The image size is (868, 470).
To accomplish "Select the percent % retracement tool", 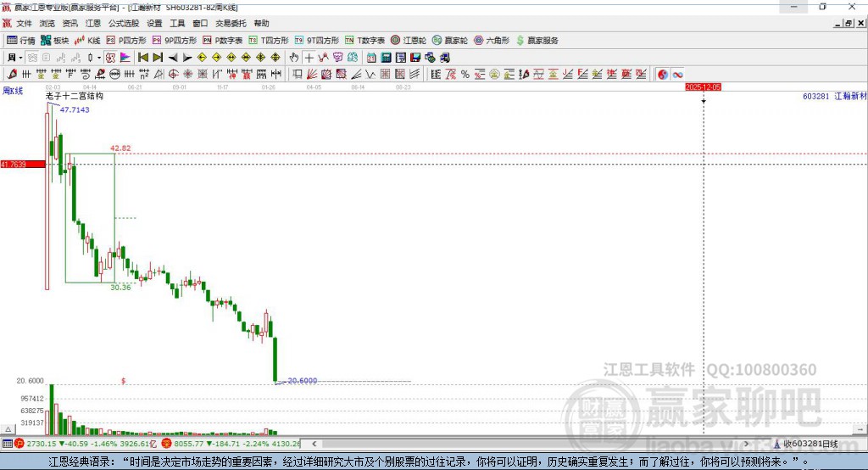I will coord(465,75).
